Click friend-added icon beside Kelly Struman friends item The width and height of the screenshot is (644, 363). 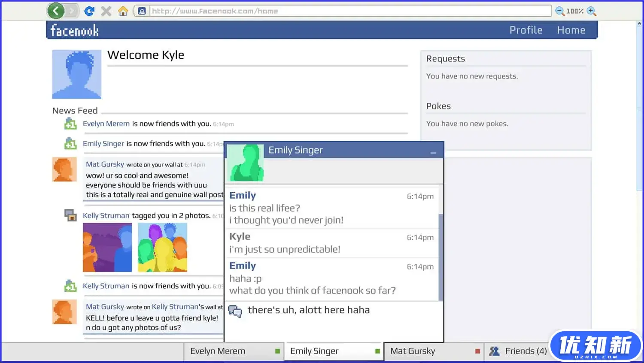[x=70, y=286]
